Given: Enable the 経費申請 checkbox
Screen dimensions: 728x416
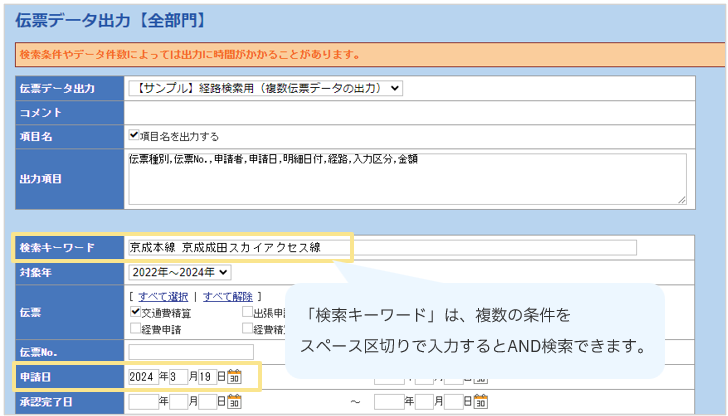Looking at the screenshot, I should pyautogui.click(x=135, y=327).
